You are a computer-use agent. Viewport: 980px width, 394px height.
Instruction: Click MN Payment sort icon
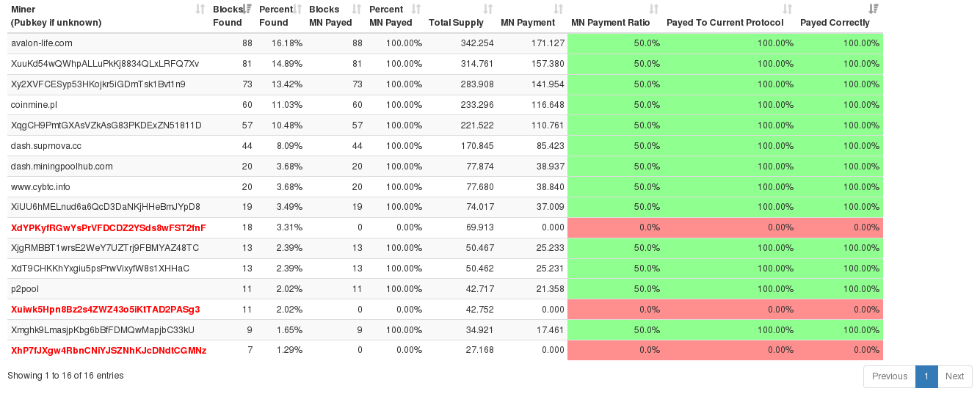coord(559,9)
